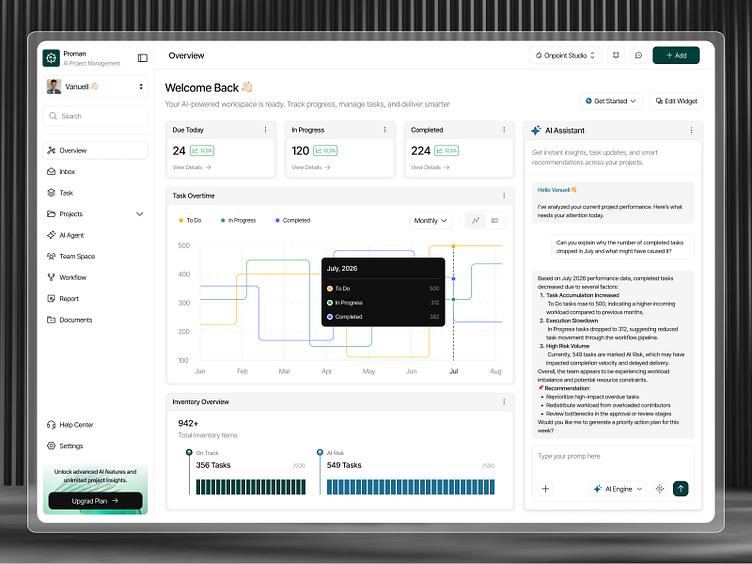Click View Details on In Progress card
Image resolution: width=752 pixels, height=564 pixels.
point(311,167)
